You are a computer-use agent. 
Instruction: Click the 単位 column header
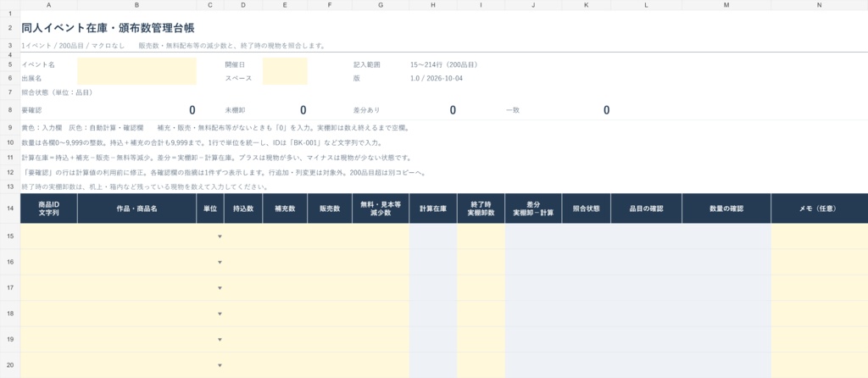coord(210,208)
